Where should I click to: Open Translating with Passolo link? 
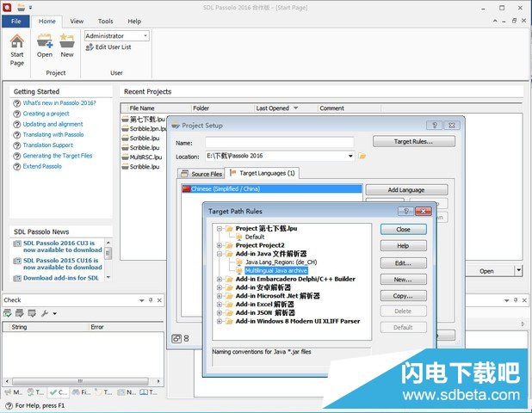tap(53, 134)
